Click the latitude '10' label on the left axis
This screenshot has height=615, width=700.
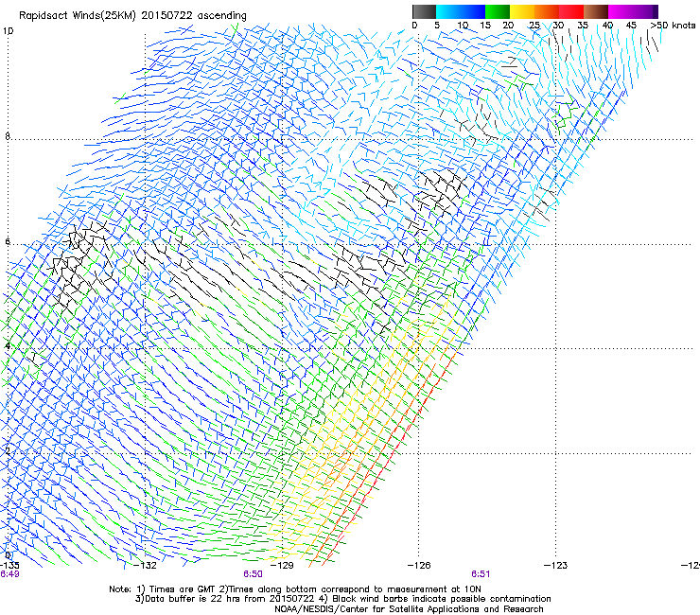(8, 31)
